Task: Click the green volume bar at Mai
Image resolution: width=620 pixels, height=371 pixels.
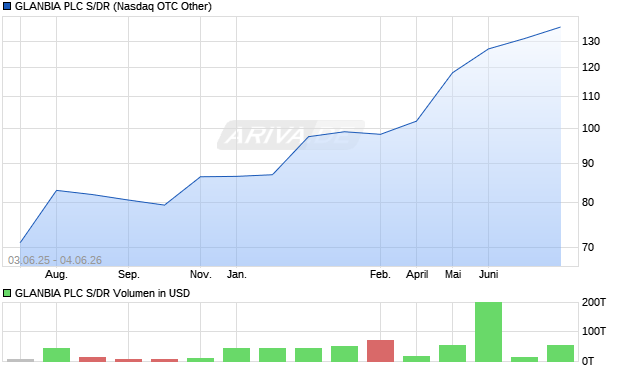Action: tap(452, 353)
